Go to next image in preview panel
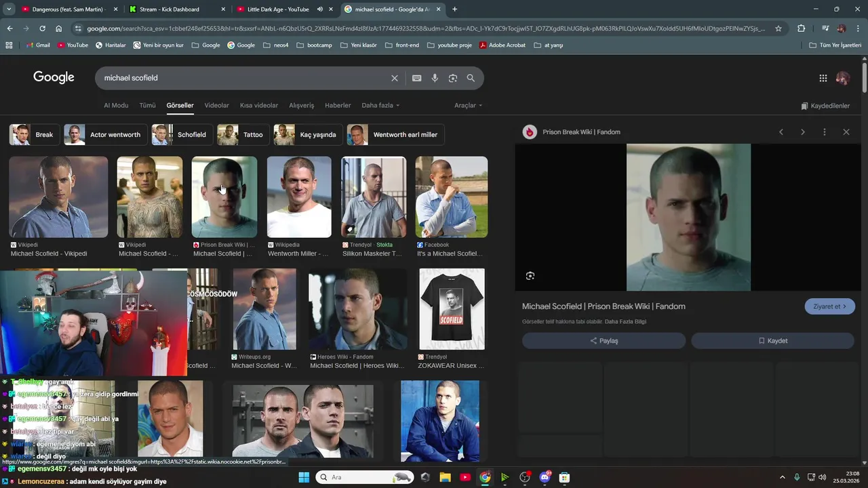The width and height of the screenshot is (868, 488). click(x=803, y=132)
